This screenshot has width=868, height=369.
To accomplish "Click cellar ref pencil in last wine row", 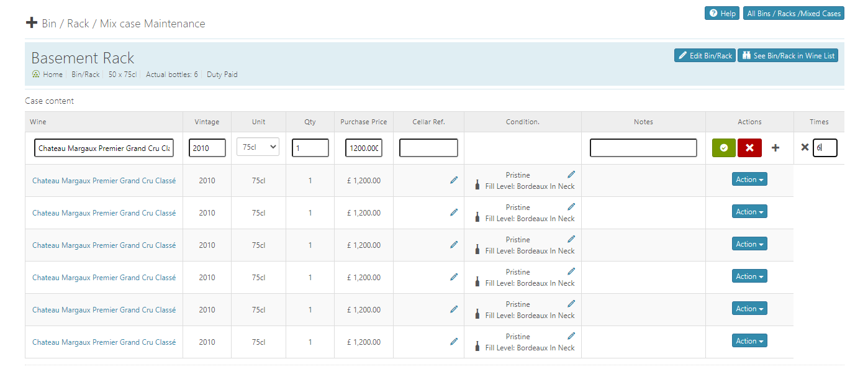I will click(x=454, y=342).
